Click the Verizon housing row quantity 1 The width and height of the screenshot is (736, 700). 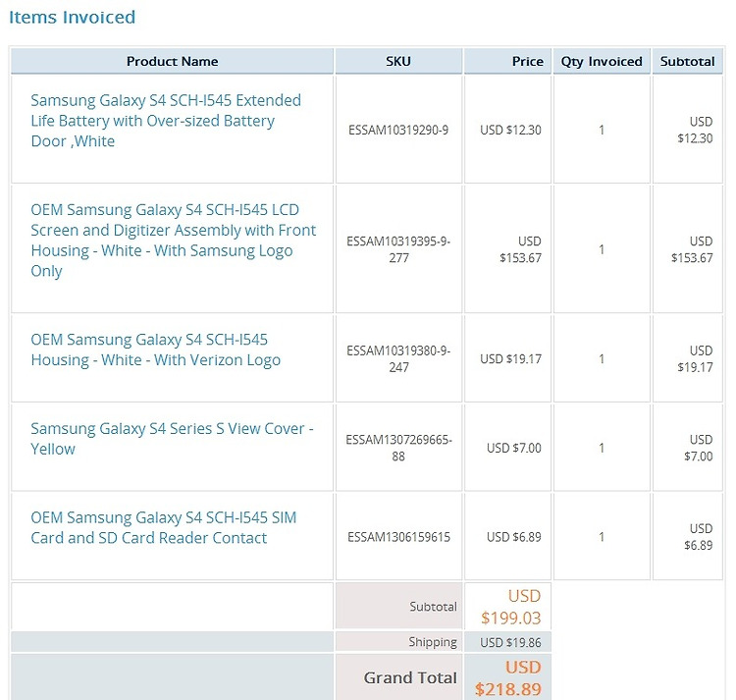(602, 359)
